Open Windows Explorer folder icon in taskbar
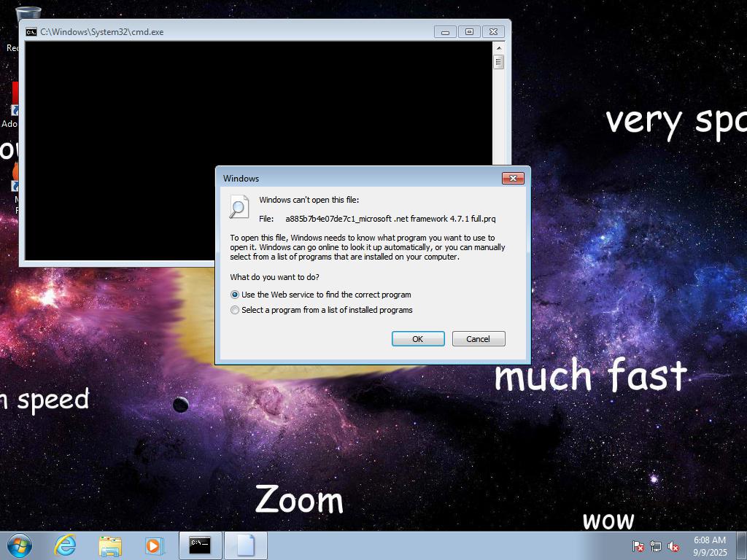 point(110,545)
